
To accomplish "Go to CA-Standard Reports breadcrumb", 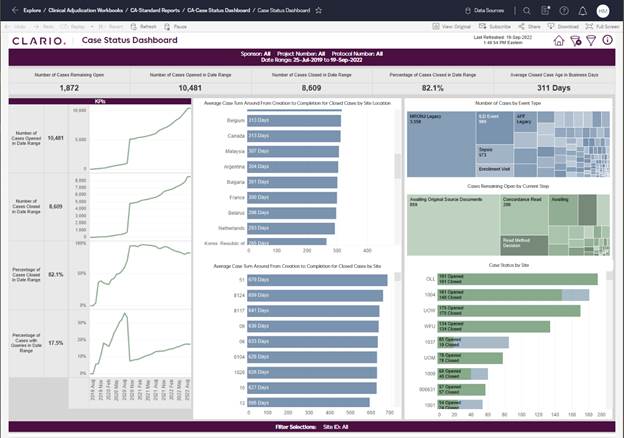I will click(152, 9).
